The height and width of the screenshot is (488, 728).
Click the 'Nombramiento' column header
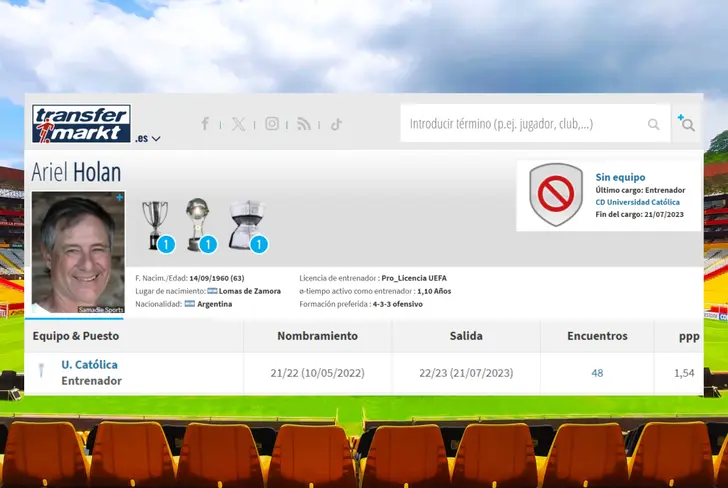coord(318,336)
